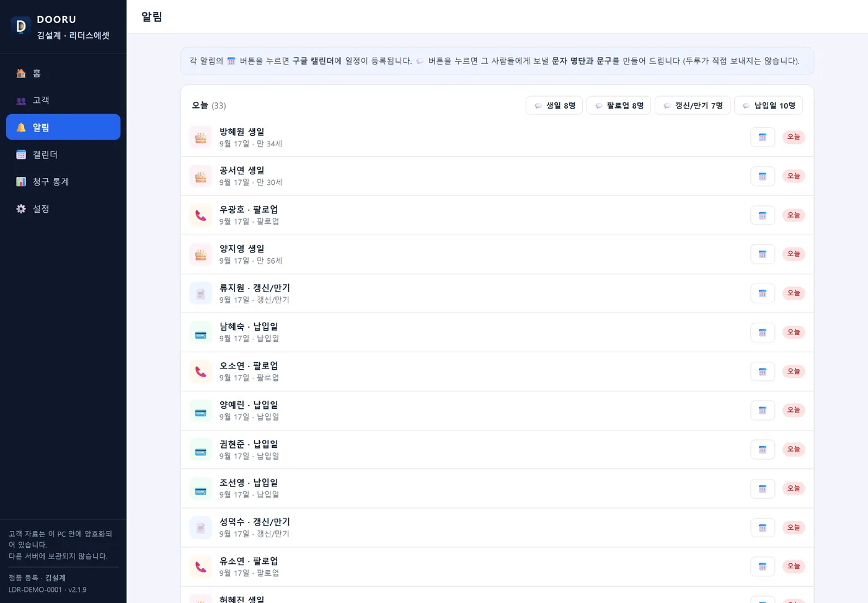
Task: Click 오늘 badge on 유소연 팔로업 row
Action: click(794, 566)
